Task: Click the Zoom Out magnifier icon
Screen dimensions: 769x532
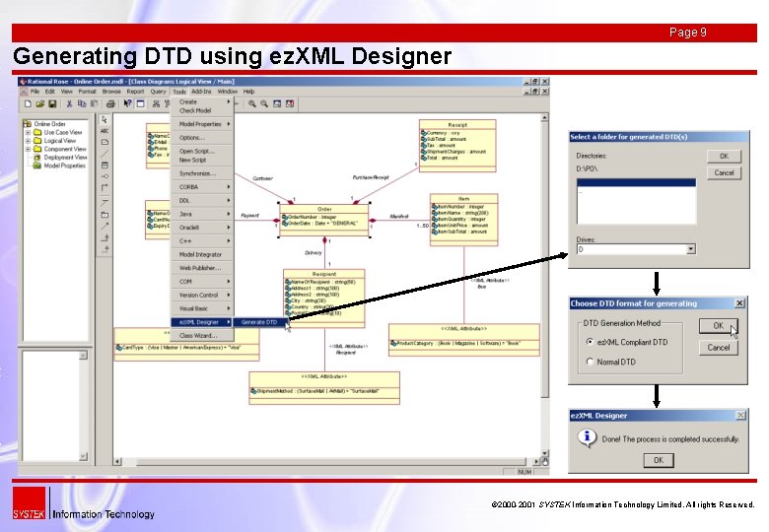Action: point(264,103)
